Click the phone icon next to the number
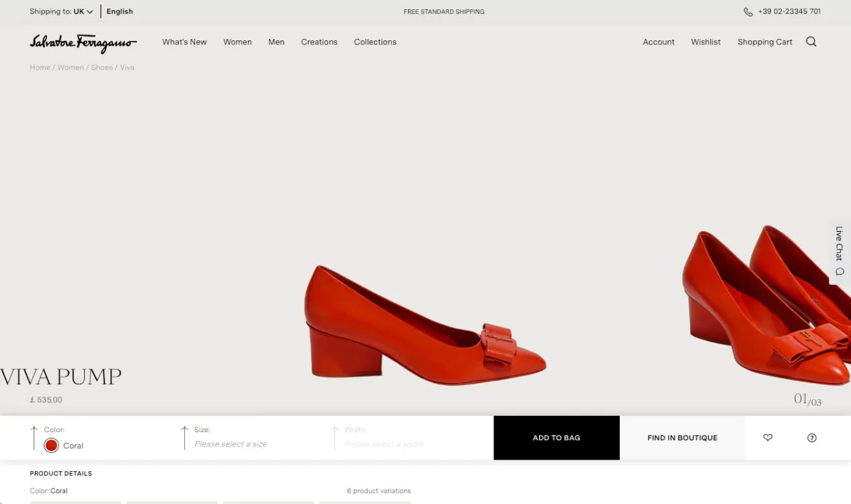The image size is (851, 504). click(x=747, y=11)
